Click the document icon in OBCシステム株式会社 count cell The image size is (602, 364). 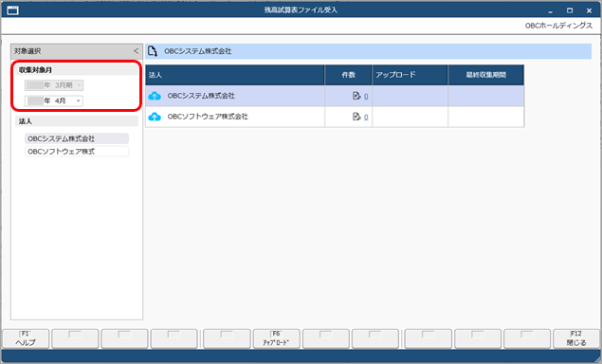click(x=356, y=96)
